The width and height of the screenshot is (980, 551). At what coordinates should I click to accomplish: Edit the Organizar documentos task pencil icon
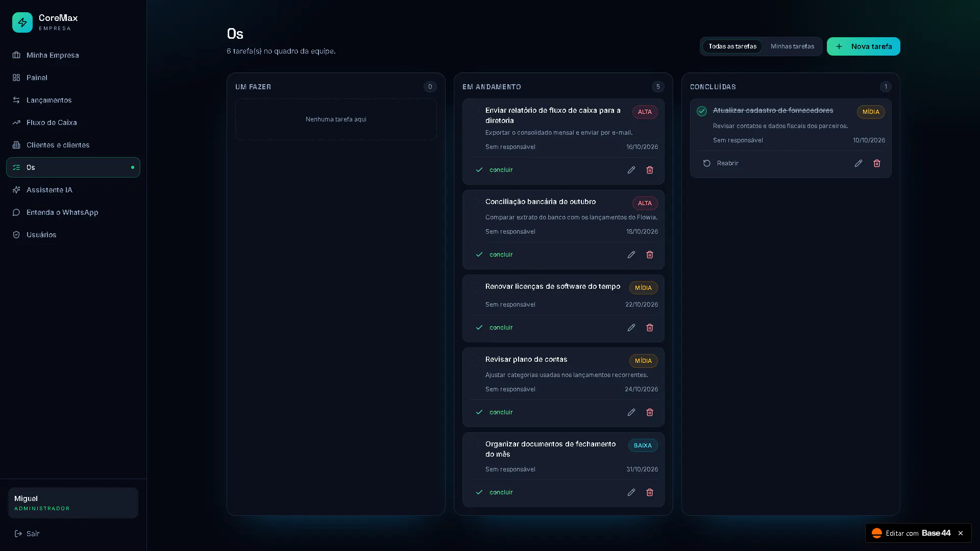coord(631,492)
